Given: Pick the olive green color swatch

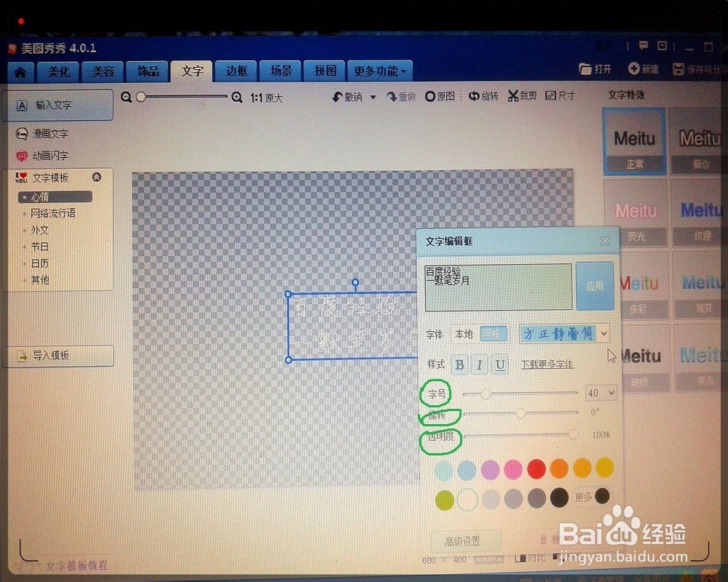Looking at the screenshot, I should (444, 501).
